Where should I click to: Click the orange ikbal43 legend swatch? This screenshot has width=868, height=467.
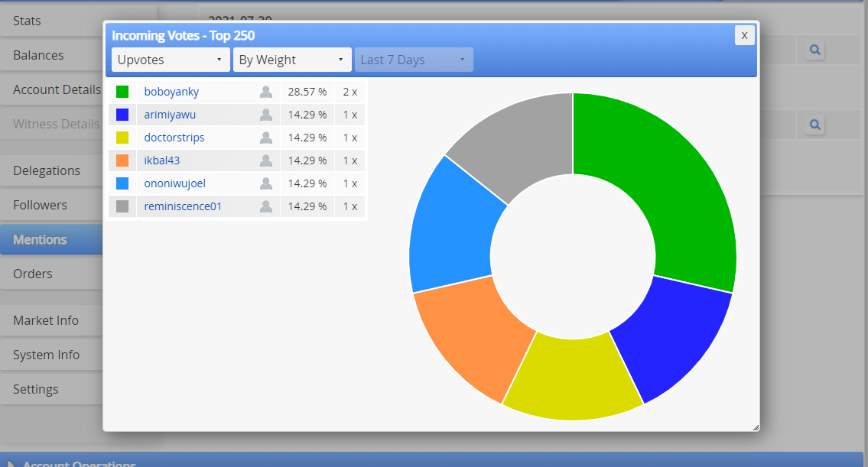[x=122, y=161]
